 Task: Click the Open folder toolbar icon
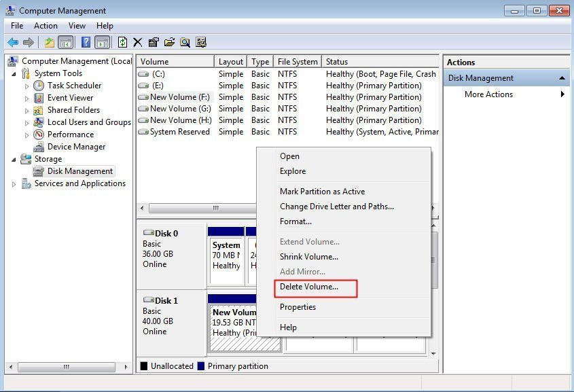pyautogui.click(x=169, y=42)
